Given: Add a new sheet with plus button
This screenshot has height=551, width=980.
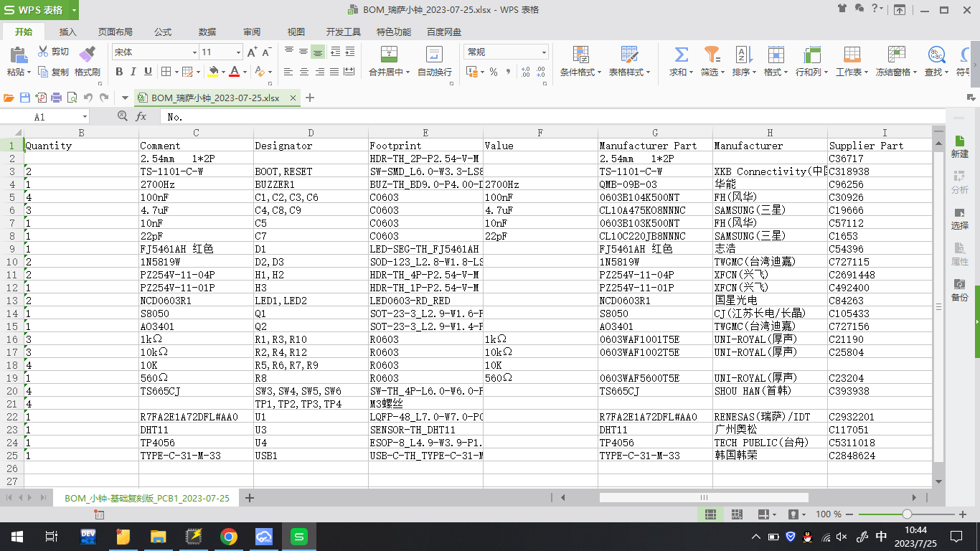Looking at the screenshot, I should click(x=250, y=498).
